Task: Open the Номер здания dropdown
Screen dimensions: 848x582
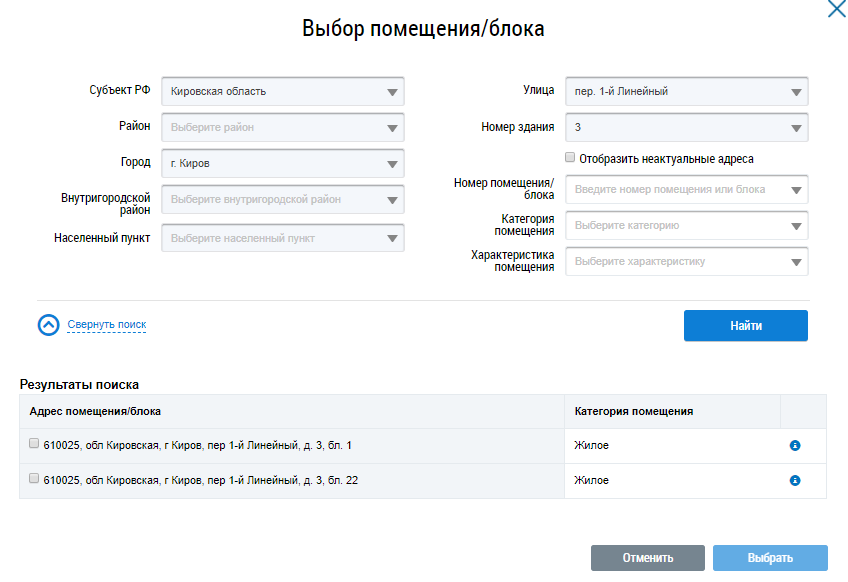Action: click(x=687, y=128)
